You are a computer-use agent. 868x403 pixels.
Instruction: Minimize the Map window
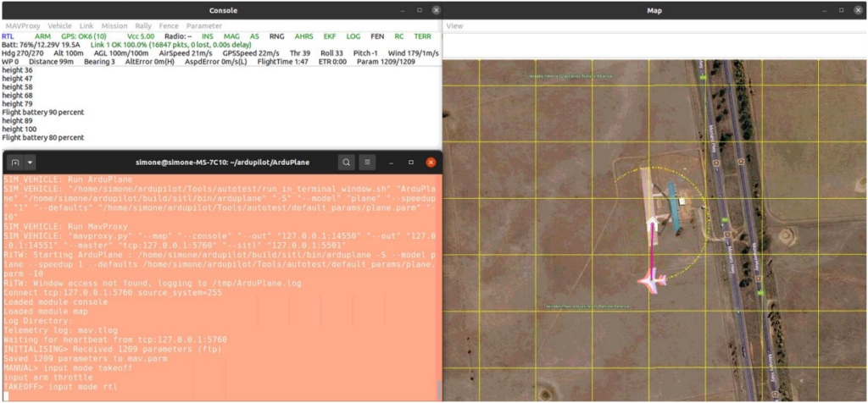823,10
